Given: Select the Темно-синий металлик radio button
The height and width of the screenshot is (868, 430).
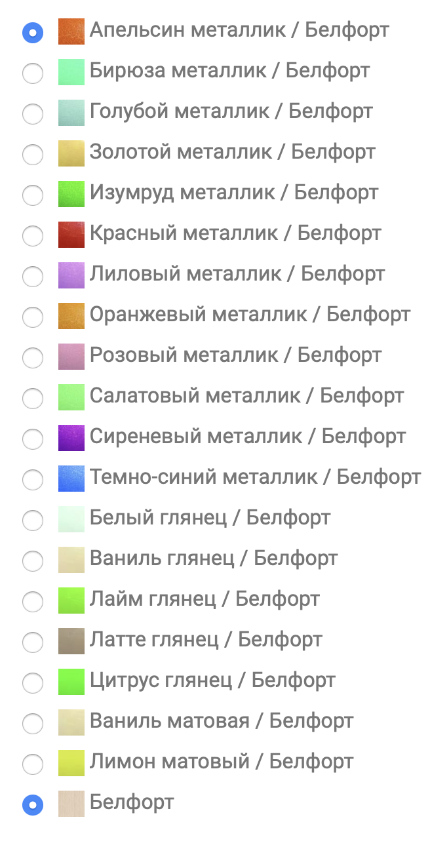Looking at the screenshot, I should tap(33, 480).
